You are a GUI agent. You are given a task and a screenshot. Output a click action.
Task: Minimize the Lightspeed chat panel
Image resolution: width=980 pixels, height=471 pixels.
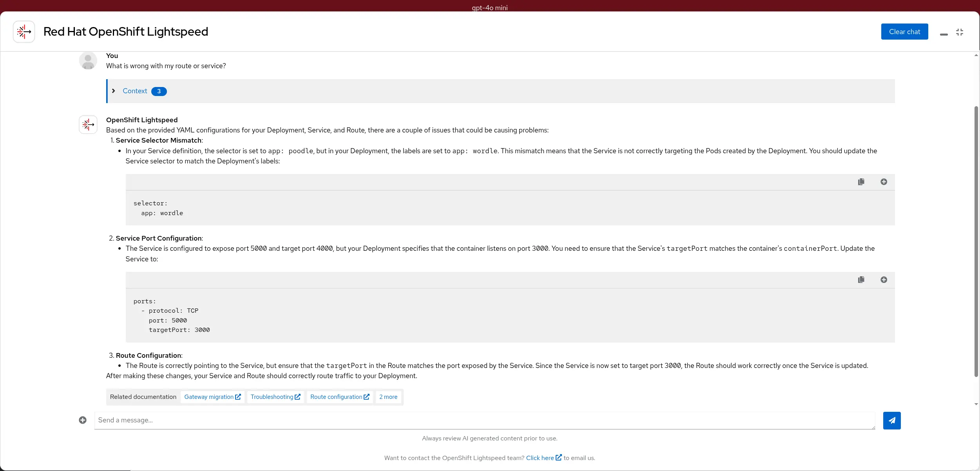(944, 34)
